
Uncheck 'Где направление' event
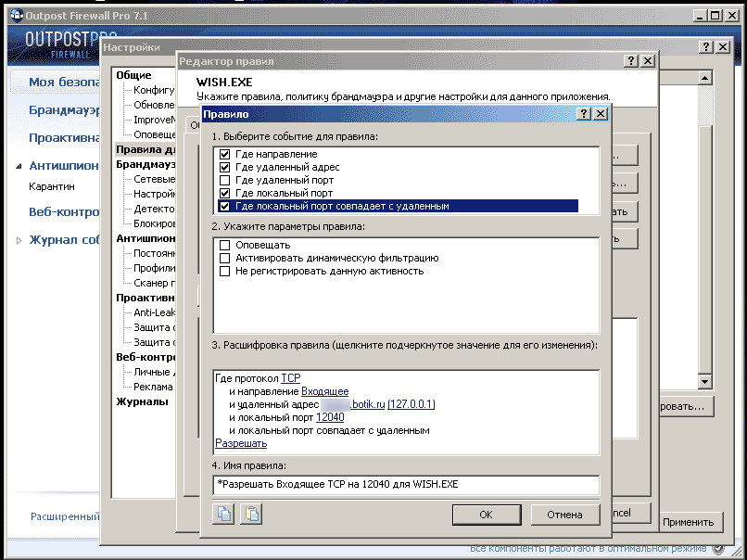225,155
